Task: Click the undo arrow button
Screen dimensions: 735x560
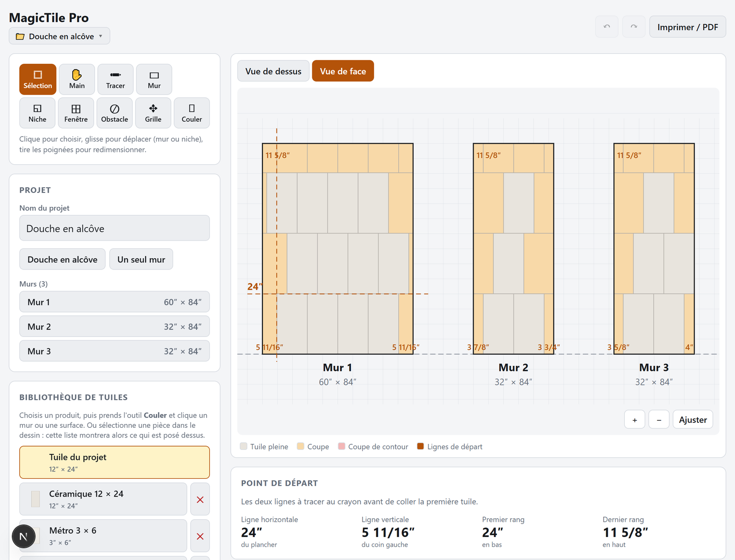Action: click(607, 27)
